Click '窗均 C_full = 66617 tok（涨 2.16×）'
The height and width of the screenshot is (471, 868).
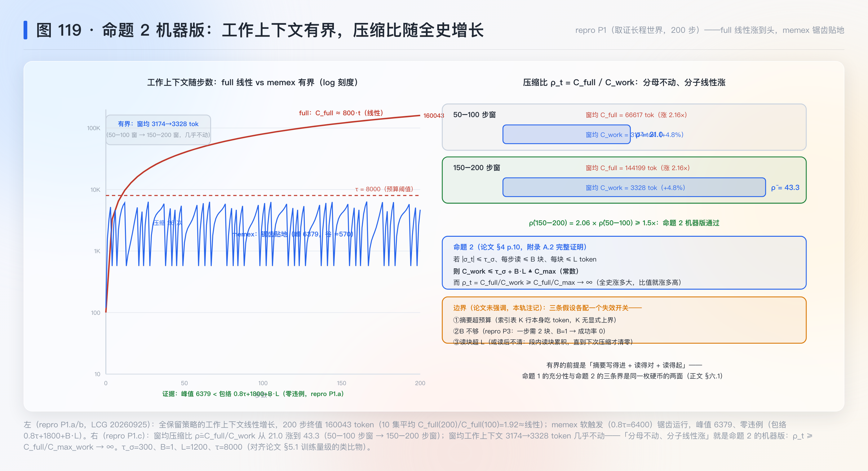pyautogui.click(x=636, y=115)
